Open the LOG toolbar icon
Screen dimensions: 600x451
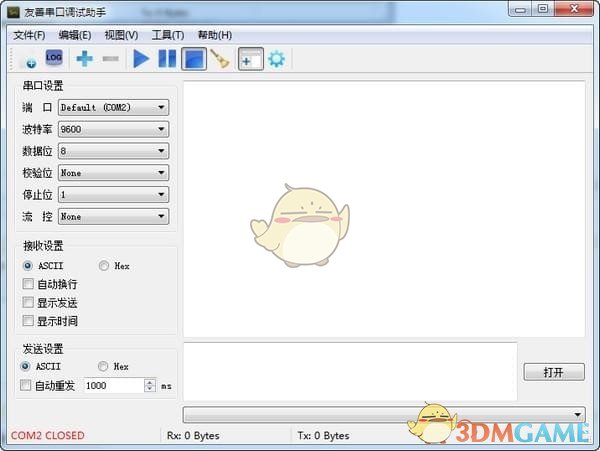[x=54, y=58]
